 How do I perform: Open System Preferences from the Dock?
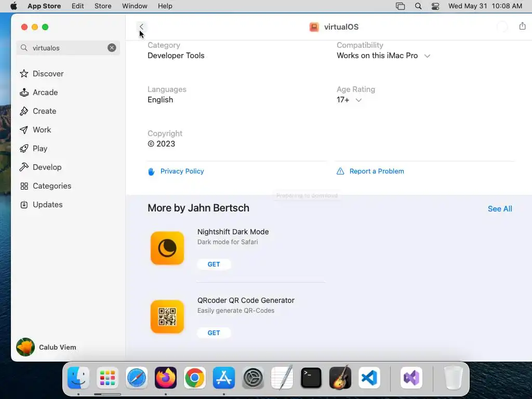click(x=253, y=378)
